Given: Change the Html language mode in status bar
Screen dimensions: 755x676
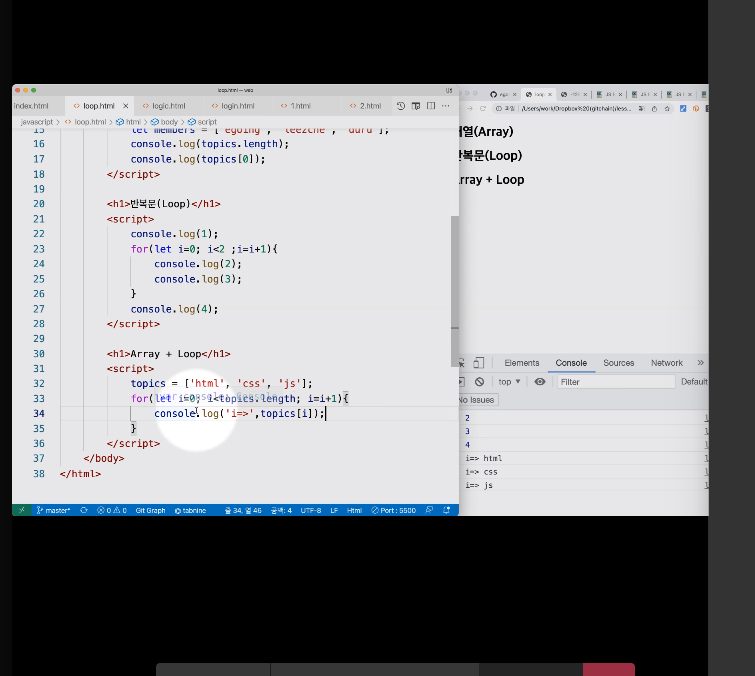Looking at the screenshot, I should (x=354, y=510).
